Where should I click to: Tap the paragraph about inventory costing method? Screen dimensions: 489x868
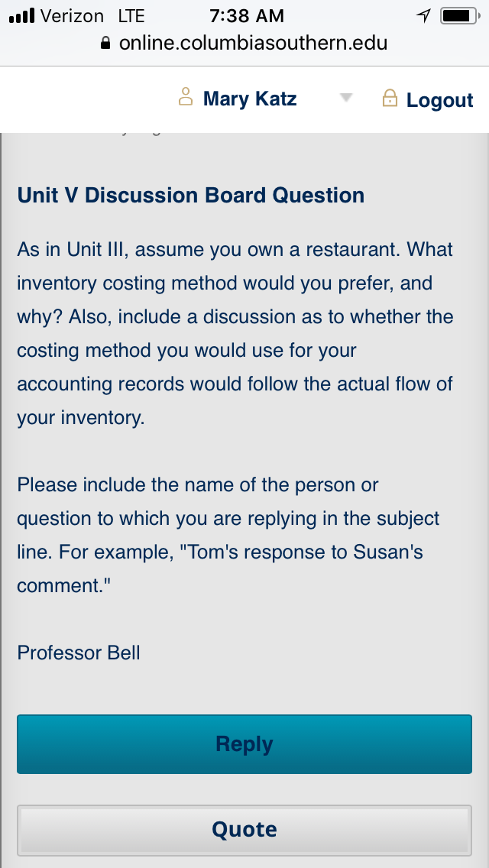tap(235, 334)
